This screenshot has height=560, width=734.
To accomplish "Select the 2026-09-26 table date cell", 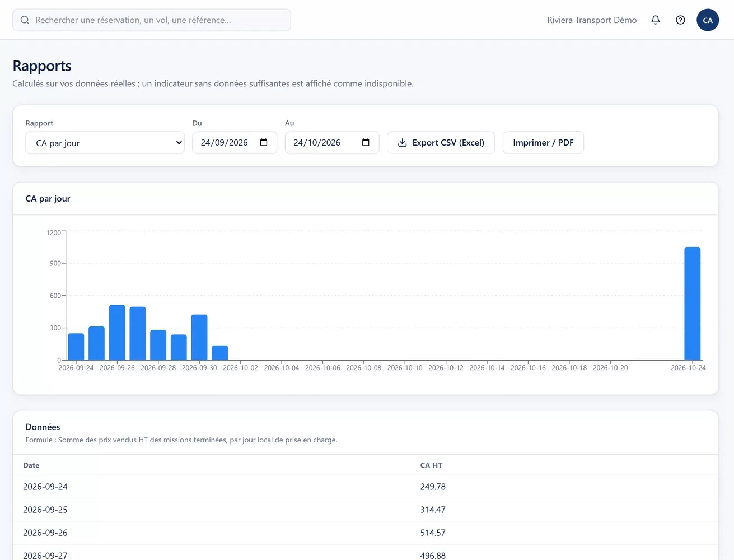I will coord(45,533).
